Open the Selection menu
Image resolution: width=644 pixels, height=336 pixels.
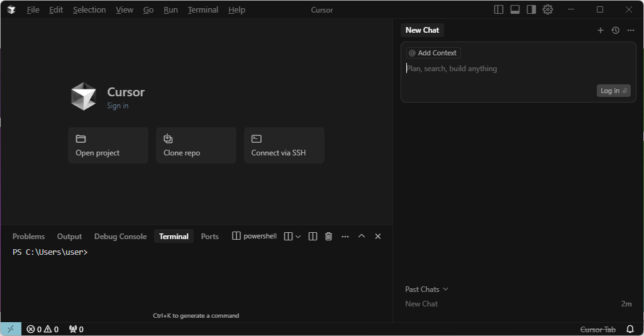(x=89, y=10)
